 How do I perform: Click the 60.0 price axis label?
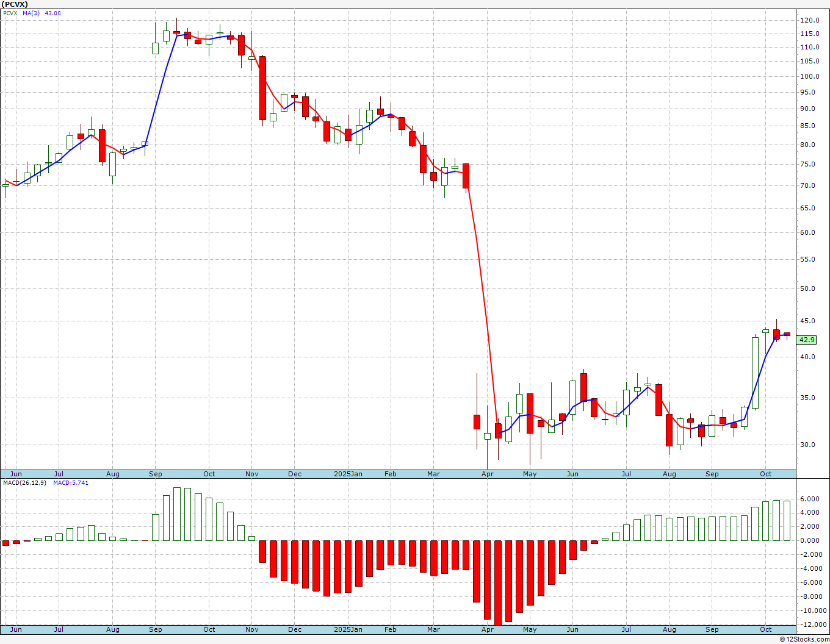click(x=809, y=233)
